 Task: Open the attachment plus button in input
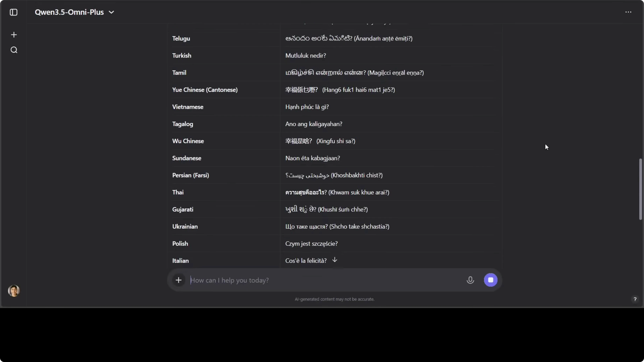tap(178, 280)
